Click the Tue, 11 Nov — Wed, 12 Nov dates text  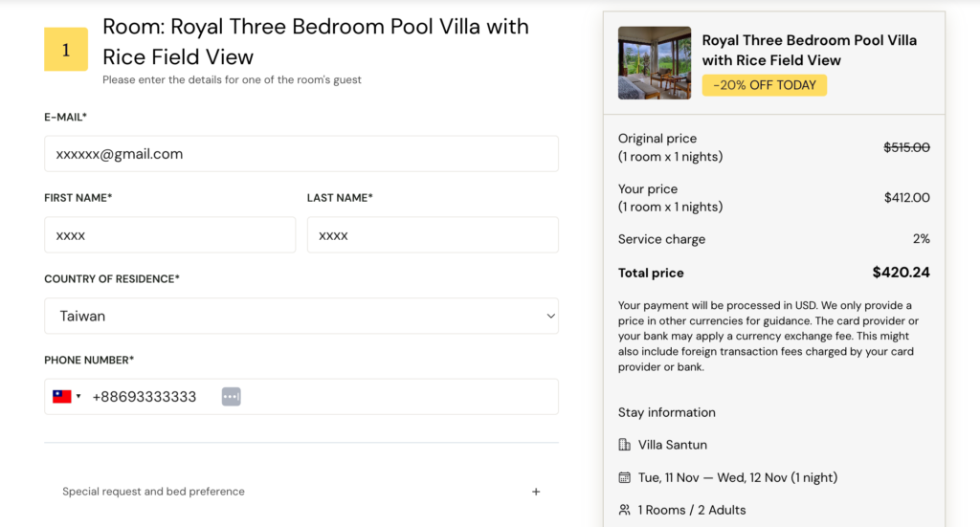click(x=737, y=477)
